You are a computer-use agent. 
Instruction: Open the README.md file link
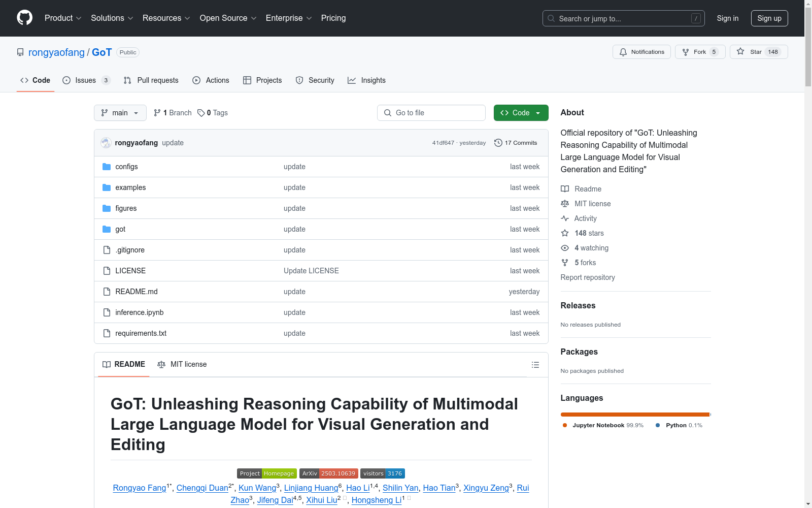[136, 291]
